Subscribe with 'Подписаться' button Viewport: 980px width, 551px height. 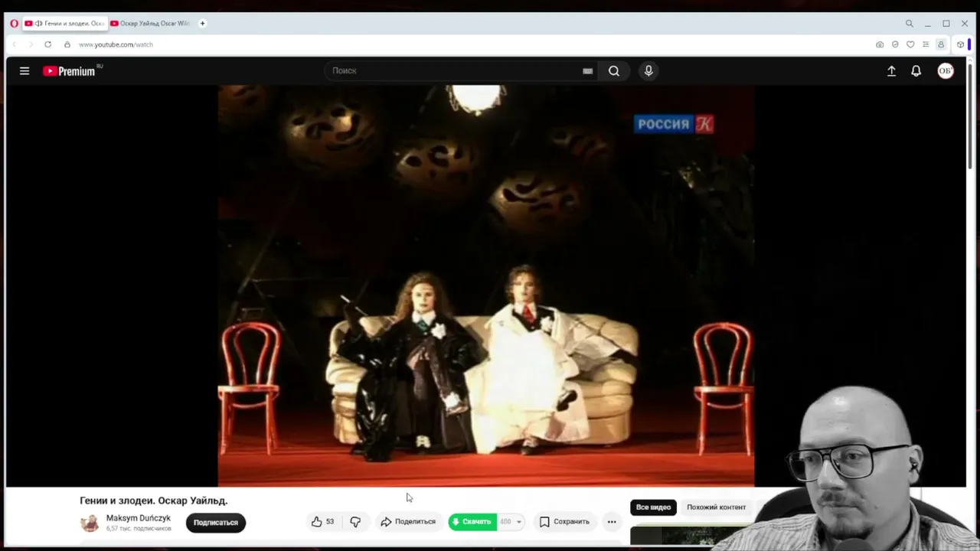216,523
